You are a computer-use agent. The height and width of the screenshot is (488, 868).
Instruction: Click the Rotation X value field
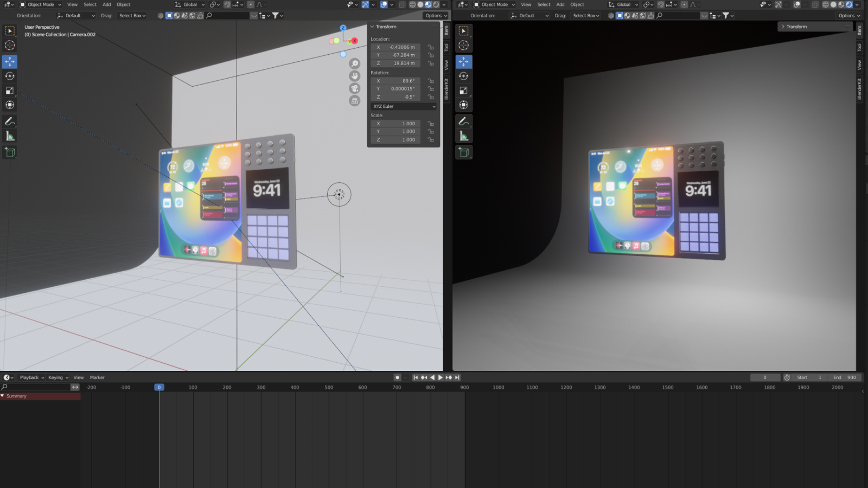coord(395,81)
